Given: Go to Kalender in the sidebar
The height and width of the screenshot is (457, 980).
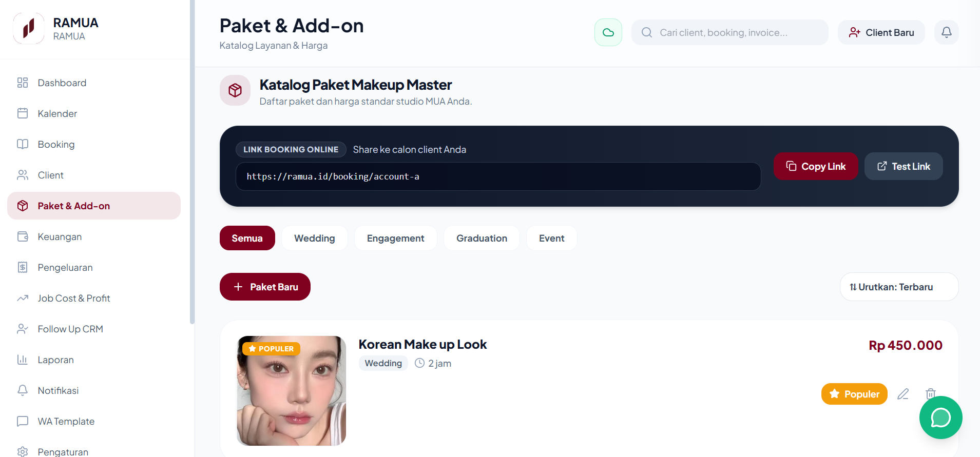Looking at the screenshot, I should [94, 113].
